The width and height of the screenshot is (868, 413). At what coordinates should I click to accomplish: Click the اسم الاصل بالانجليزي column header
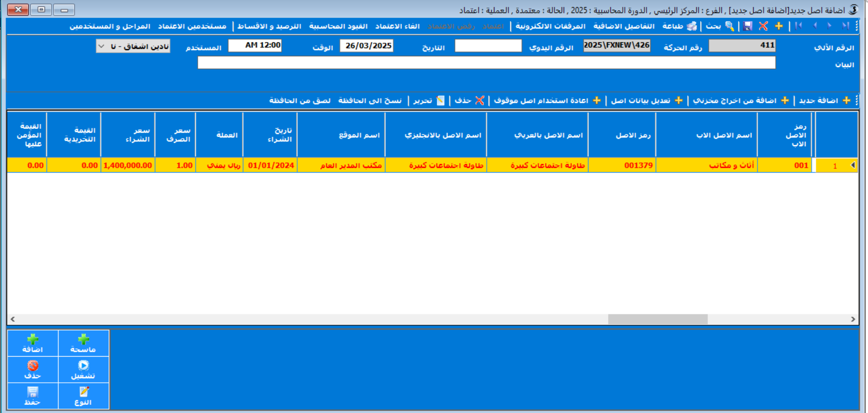(436, 135)
